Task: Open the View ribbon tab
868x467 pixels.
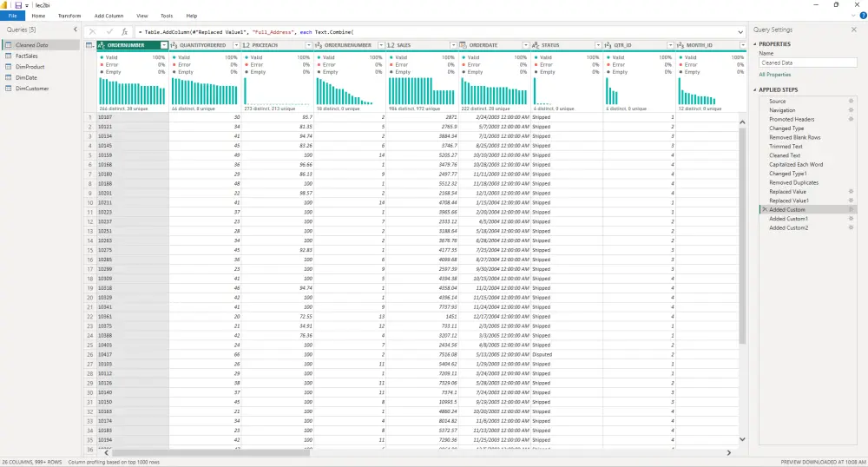Action: click(141, 16)
